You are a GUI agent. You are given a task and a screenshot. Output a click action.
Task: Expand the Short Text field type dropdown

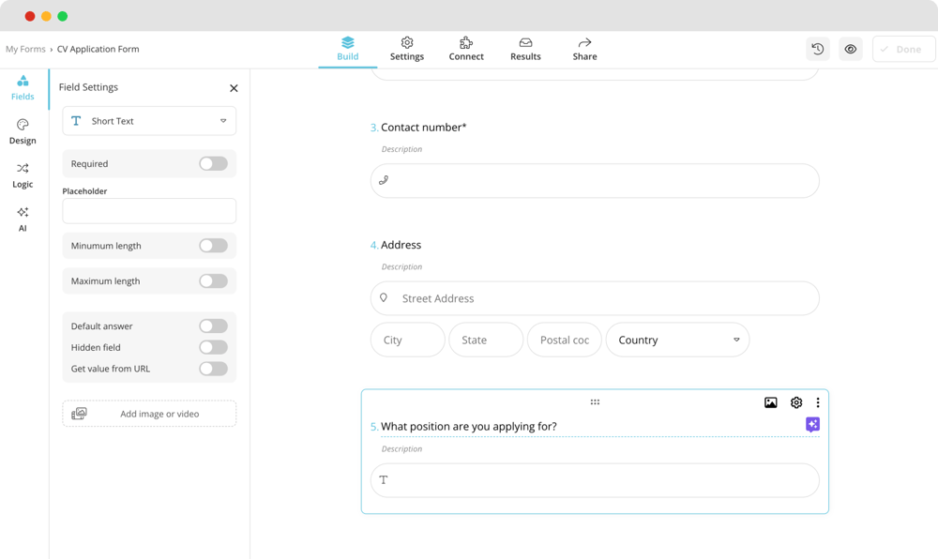pyautogui.click(x=149, y=121)
